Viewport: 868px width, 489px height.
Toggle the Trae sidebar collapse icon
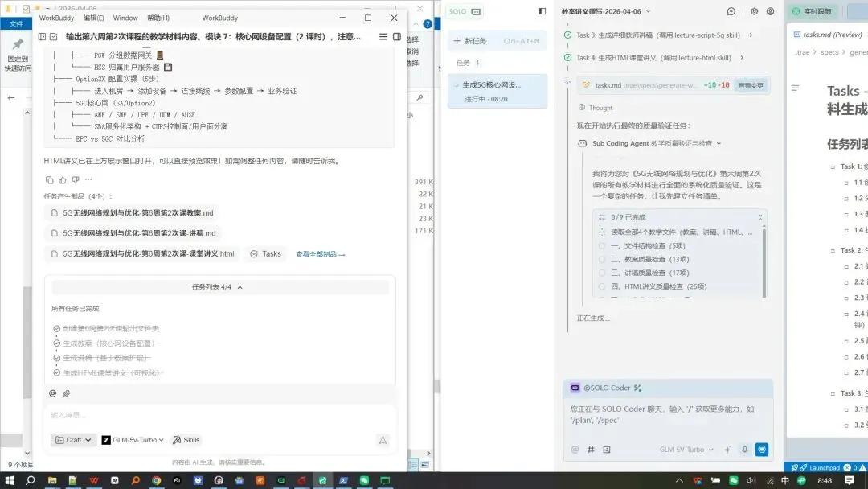point(542,11)
